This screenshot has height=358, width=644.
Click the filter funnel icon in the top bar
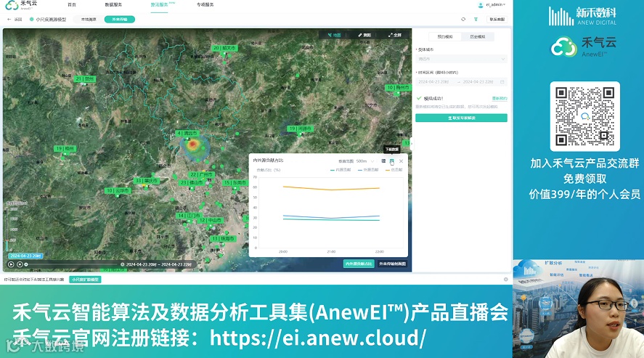click(476, 20)
